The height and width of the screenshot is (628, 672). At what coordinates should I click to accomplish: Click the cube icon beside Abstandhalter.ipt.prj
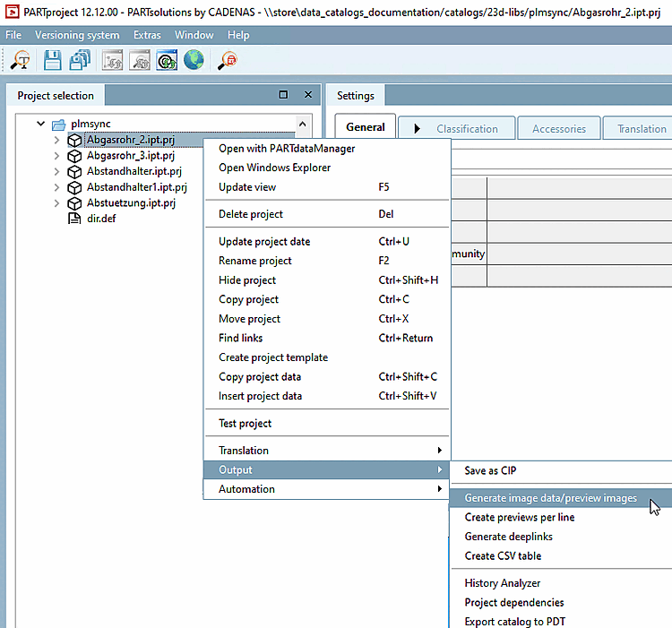74,172
